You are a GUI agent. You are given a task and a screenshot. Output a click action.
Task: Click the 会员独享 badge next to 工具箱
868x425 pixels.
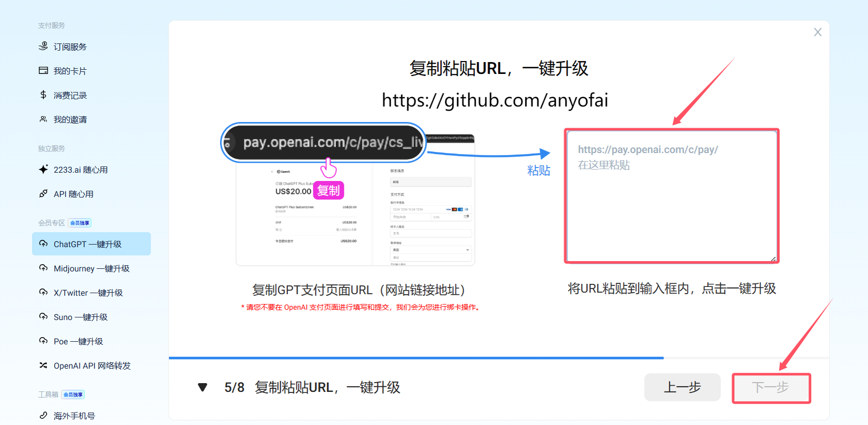(73, 394)
